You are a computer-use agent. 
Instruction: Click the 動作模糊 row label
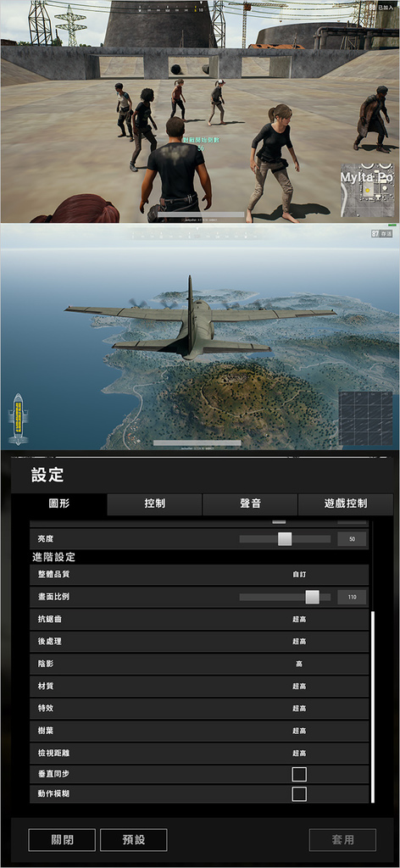tap(53, 793)
